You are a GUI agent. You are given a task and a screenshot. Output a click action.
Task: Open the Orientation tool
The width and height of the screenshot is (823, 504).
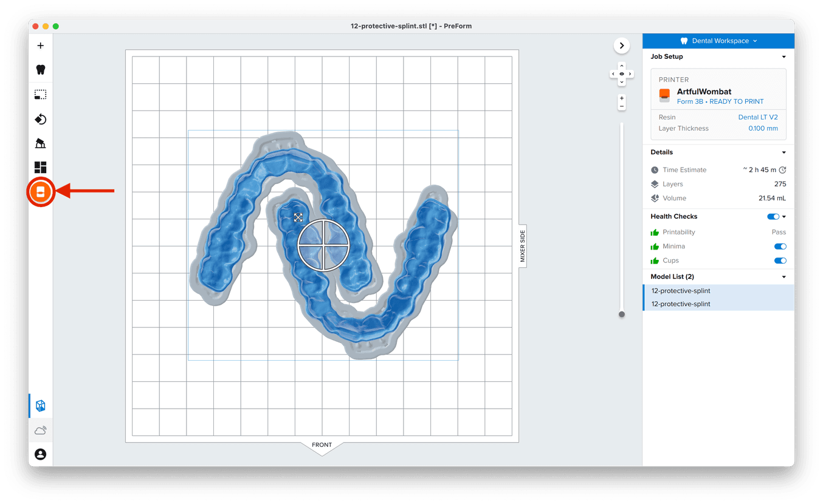click(x=41, y=119)
